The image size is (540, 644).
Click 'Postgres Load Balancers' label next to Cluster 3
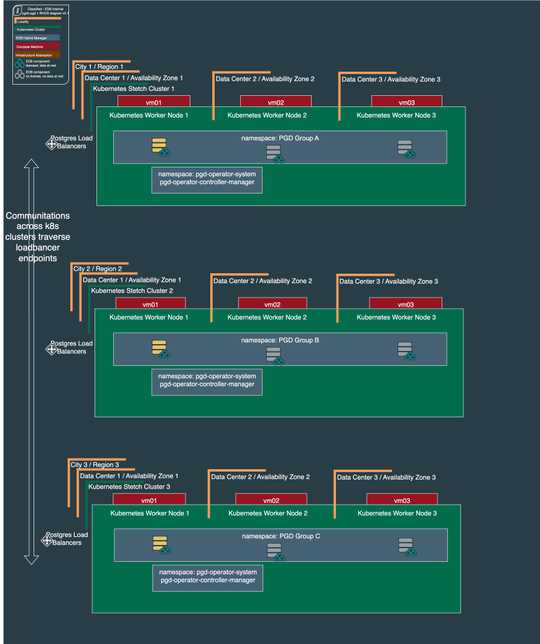pyautogui.click(x=67, y=539)
